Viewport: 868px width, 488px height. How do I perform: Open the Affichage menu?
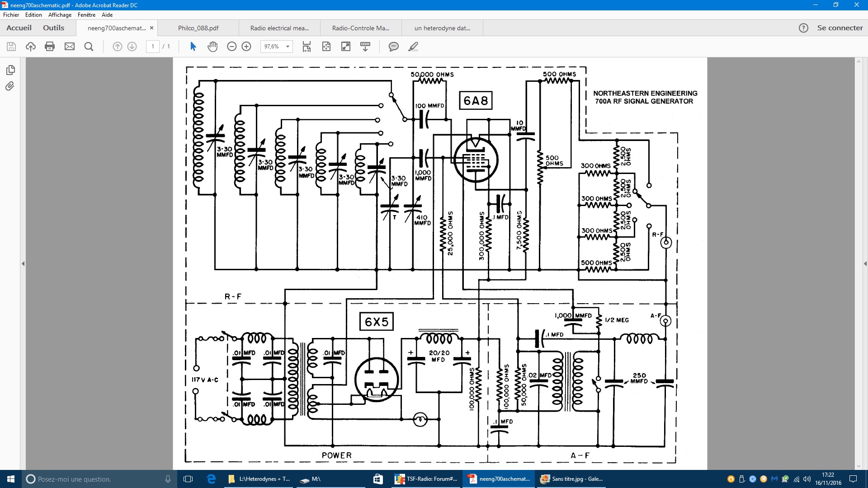pyautogui.click(x=60, y=15)
